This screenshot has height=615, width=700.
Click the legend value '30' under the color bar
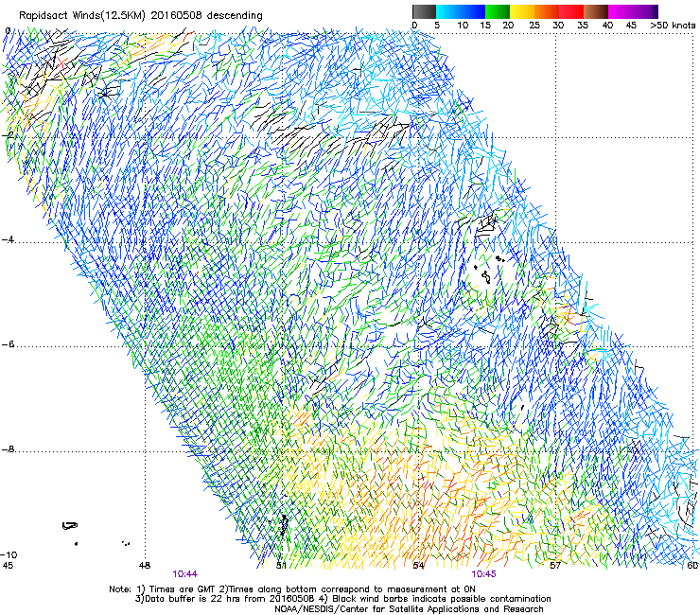click(x=558, y=25)
